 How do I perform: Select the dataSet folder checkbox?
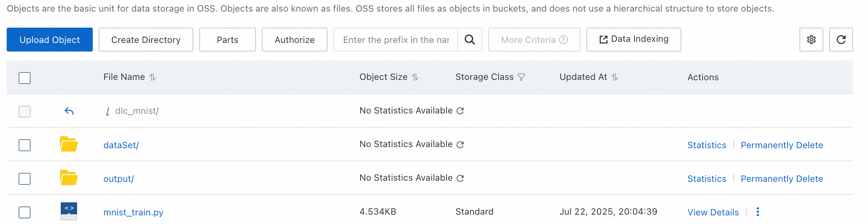25,145
